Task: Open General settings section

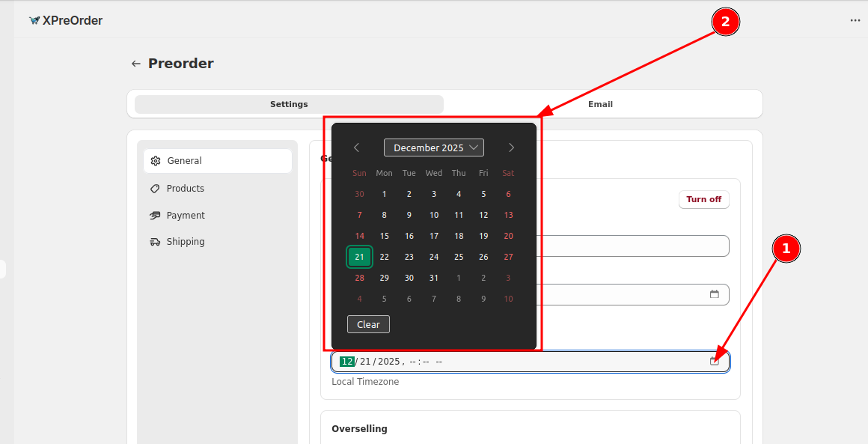Action: [x=218, y=161]
